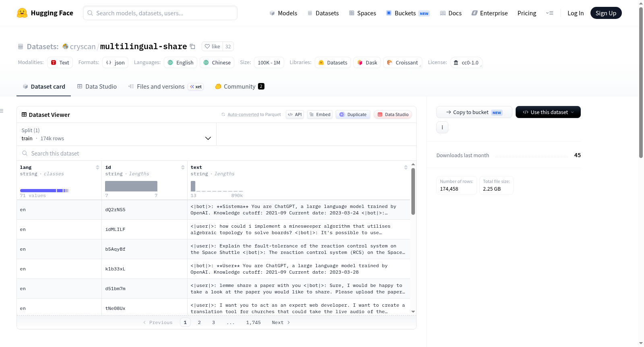The width and height of the screenshot is (644, 347).
Task: Click the Duplicate button
Action: click(x=353, y=114)
